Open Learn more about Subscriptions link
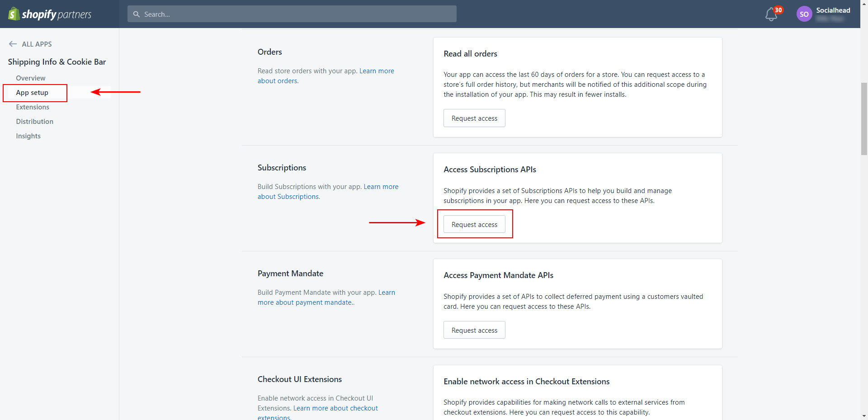 coord(328,192)
